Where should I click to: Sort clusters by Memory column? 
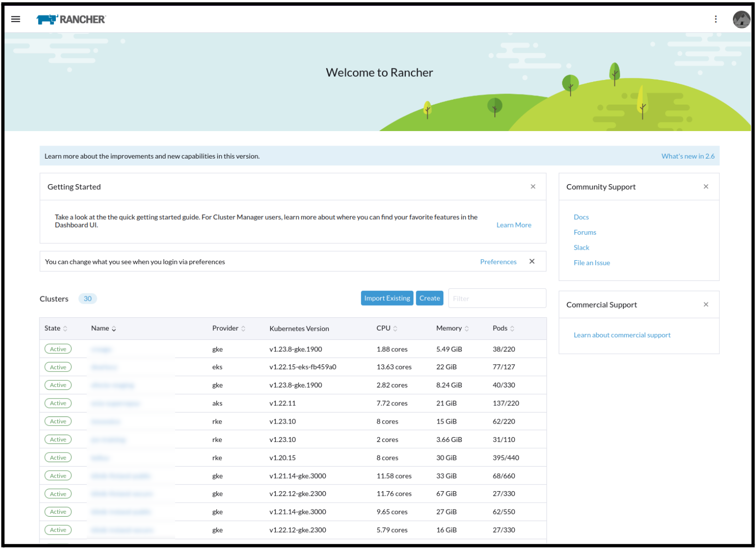pos(452,328)
